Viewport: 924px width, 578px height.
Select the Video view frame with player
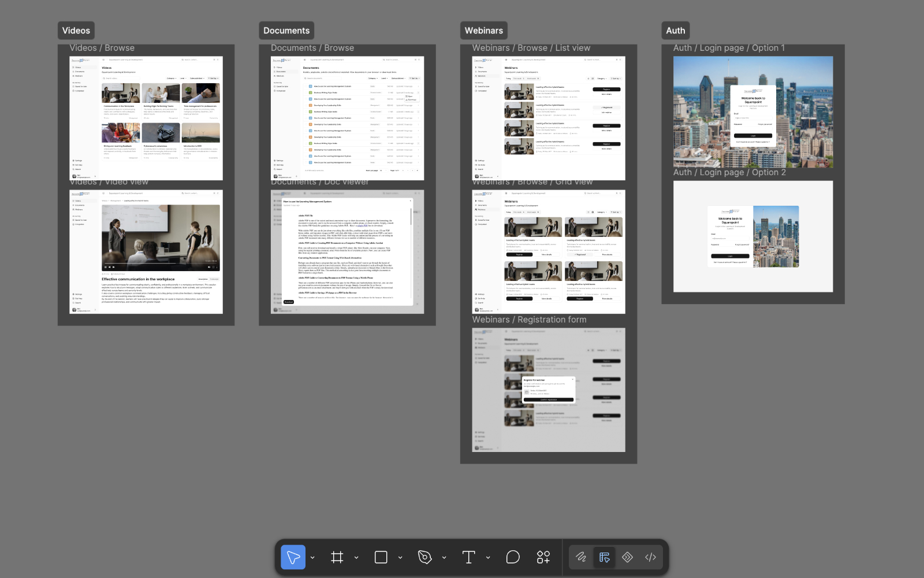point(146,251)
